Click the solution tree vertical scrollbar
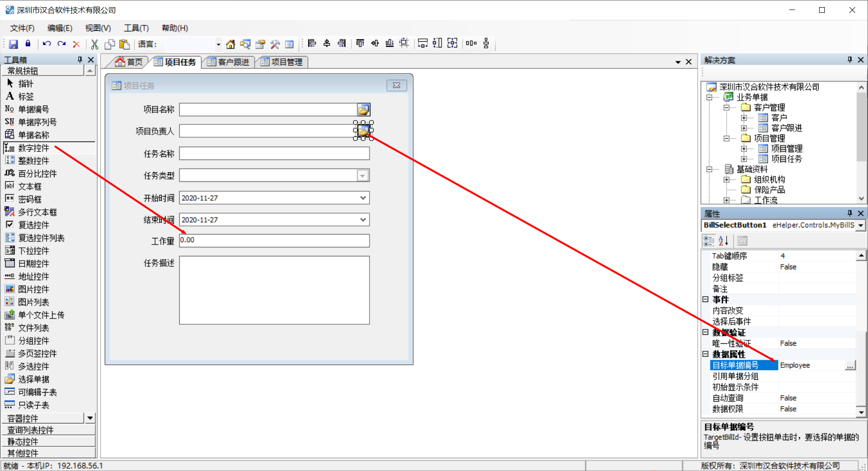Screen dimensions: 868x471 click(x=861, y=142)
